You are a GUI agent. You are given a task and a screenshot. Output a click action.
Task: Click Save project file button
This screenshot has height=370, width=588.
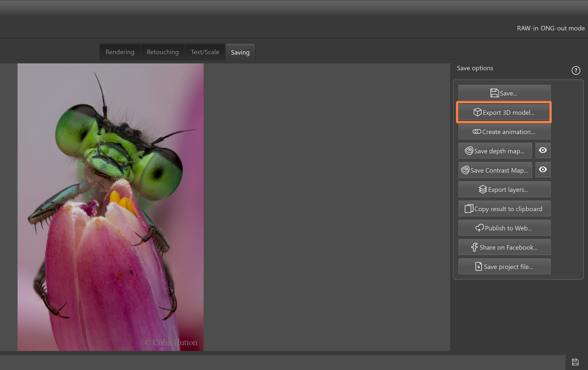(x=504, y=266)
